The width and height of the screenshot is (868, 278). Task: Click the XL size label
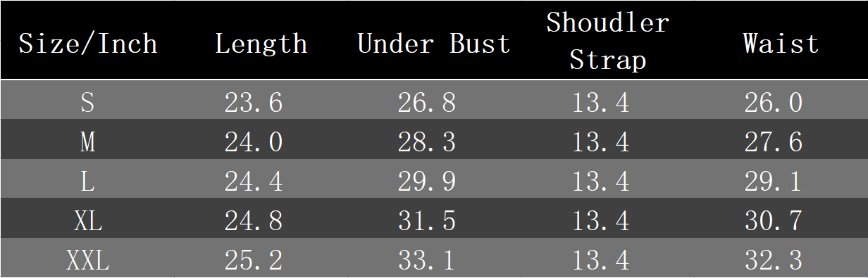click(88, 222)
